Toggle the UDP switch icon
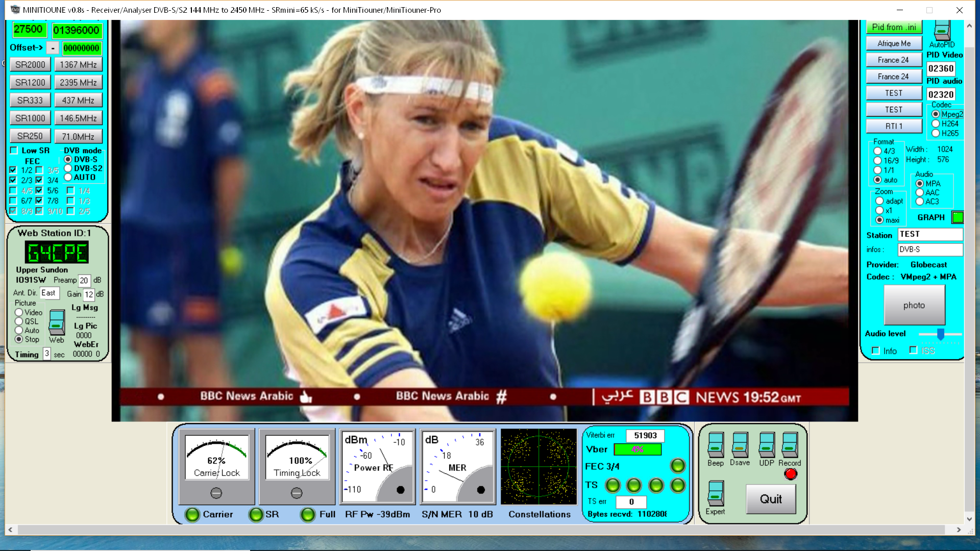Screen dimensions: 980x551 tap(766, 445)
